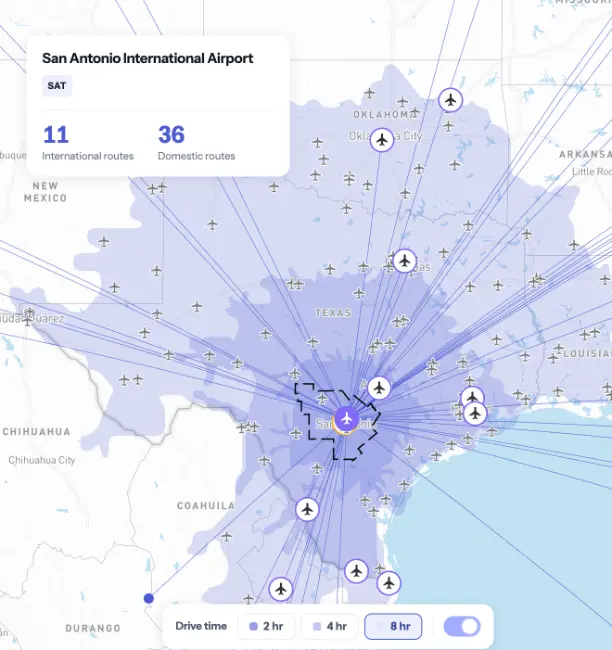Click the 36 domestic routes figure

click(171, 135)
